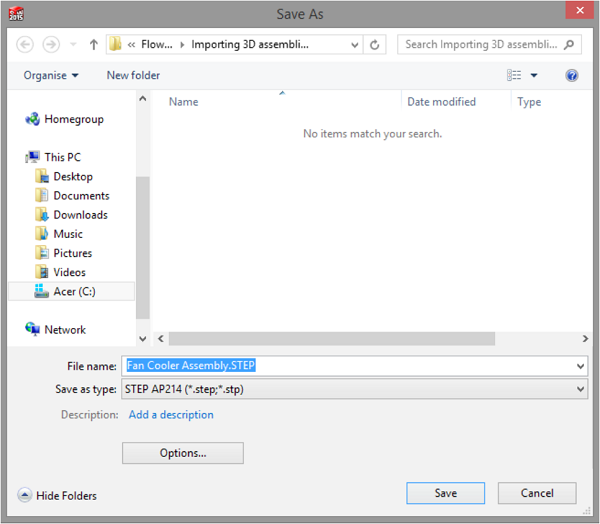Open the Organise menu
The width and height of the screenshot is (600, 524).
pos(51,75)
